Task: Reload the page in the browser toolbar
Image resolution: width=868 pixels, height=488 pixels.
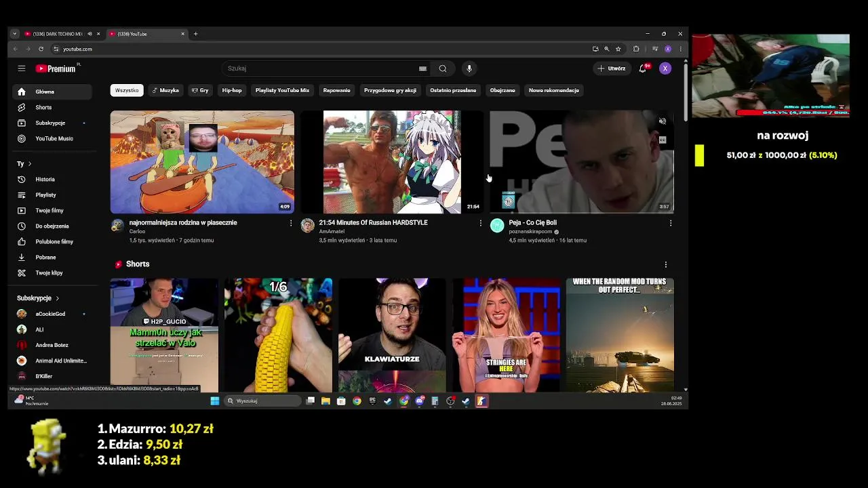Action: coord(41,49)
